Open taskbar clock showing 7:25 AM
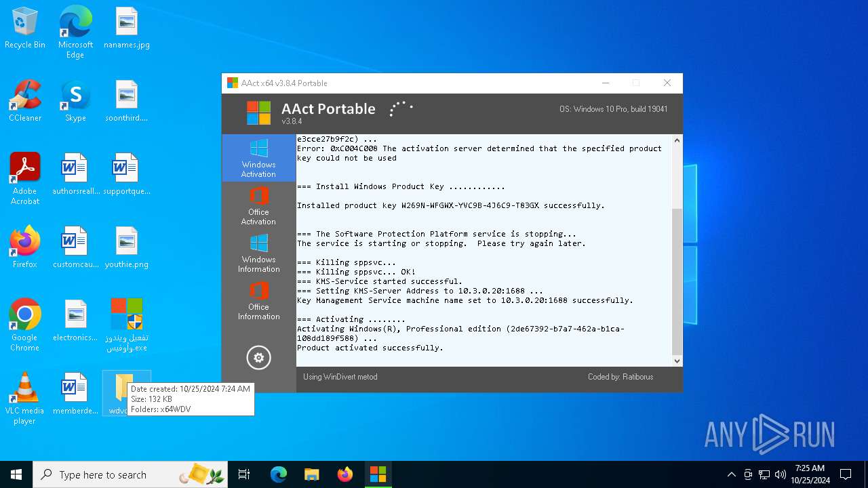Screen dimensions: 868x488 [x=810, y=474]
